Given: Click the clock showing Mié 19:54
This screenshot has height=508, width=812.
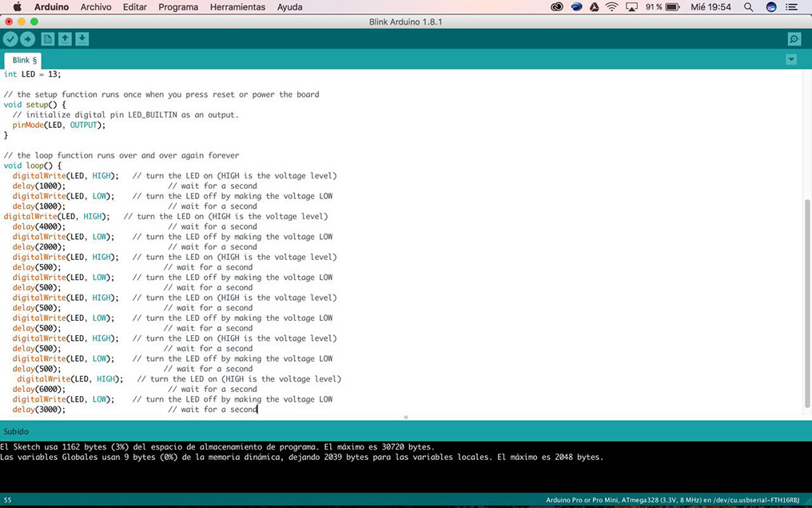Looking at the screenshot, I should click(x=710, y=7).
